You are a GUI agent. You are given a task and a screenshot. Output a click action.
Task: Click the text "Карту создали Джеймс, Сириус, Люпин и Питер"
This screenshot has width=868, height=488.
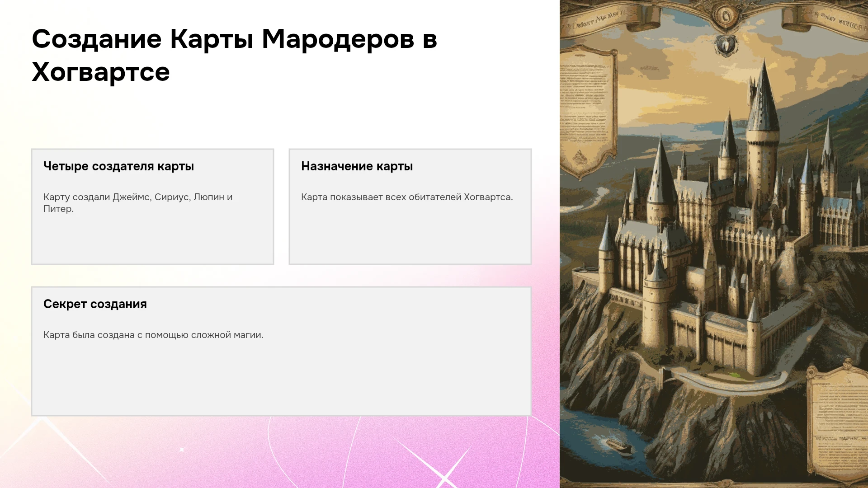point(138,203)
